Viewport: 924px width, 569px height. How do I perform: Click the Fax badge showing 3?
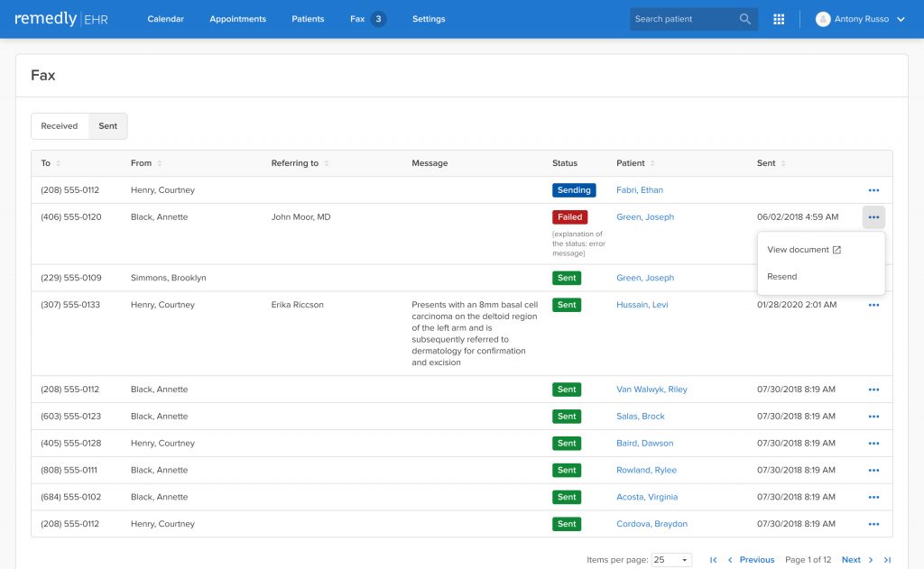(378, 19)
